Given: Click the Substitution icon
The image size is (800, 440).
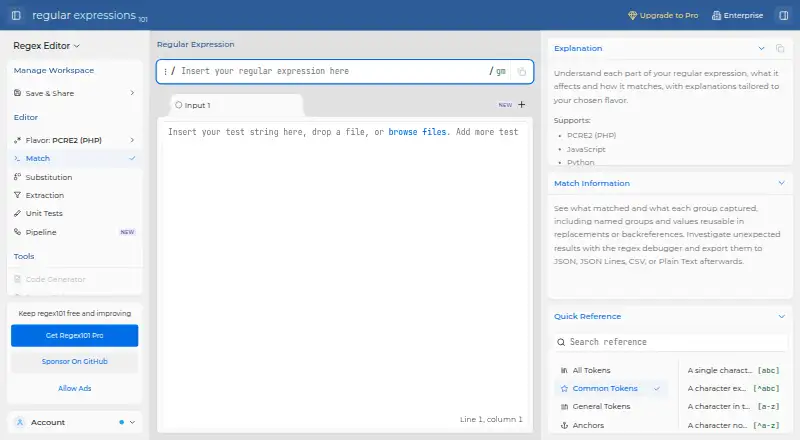Looking at the screenshot, I should (17, 177).
